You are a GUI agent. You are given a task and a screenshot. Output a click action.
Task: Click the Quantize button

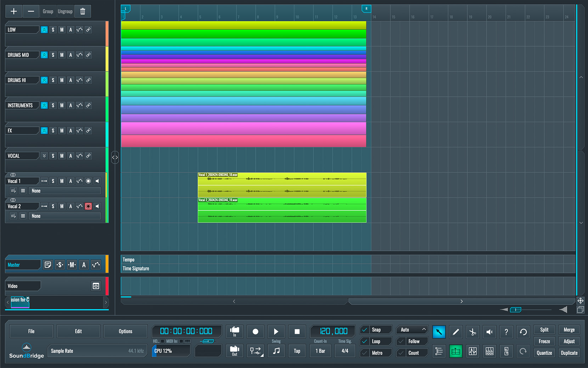click(544, 353)
